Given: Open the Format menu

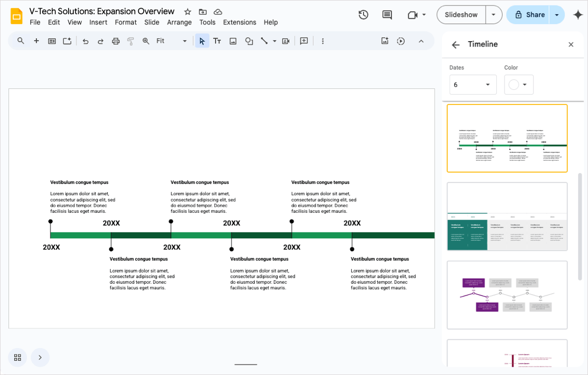Looking at the screenshot, I should pyautogui.click(x=126, y=22).
